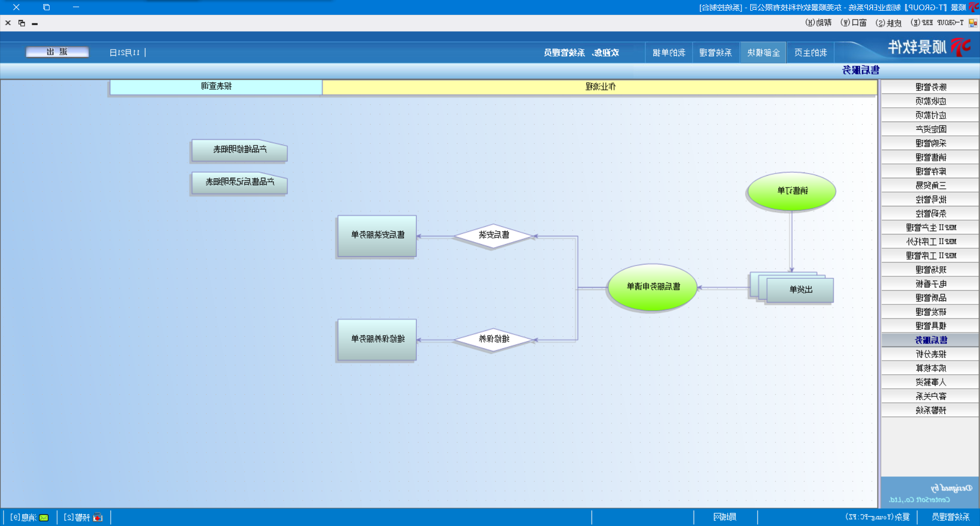
Task: Open the 皮肤(S) menu
Action: (888, 23)
